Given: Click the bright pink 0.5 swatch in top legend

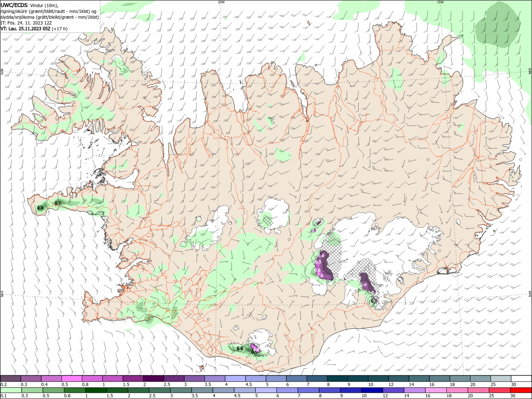Looking at the screenshot, I should point(71,379).
